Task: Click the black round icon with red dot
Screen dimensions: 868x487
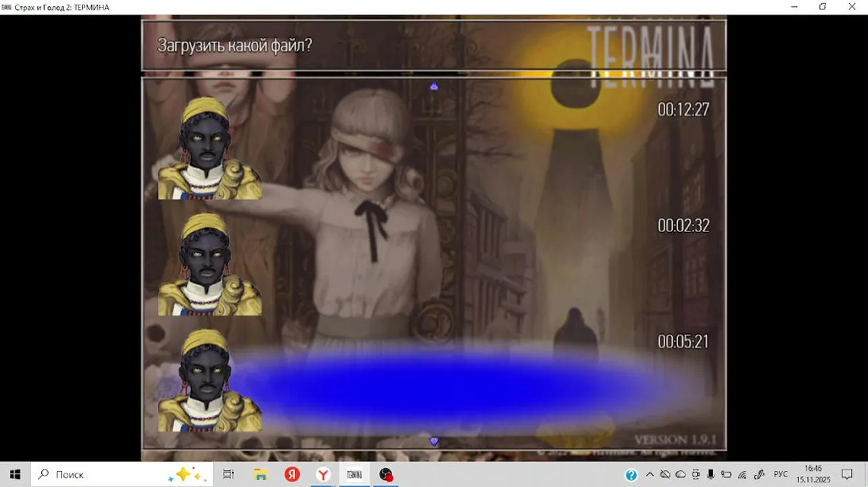Action: [386, 474]
